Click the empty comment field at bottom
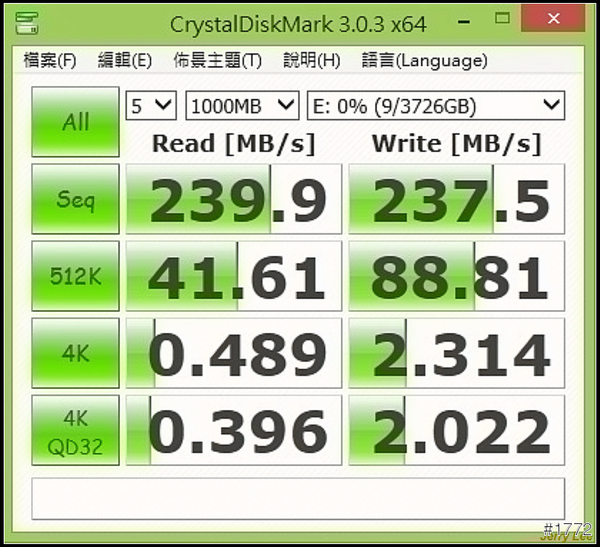600x547 pixels. tap(298, 499)
